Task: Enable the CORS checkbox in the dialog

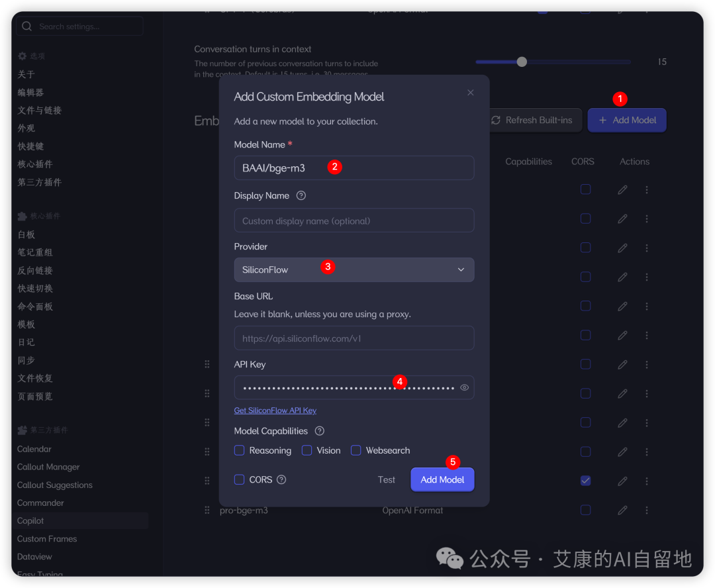Action: click(240, 479)
